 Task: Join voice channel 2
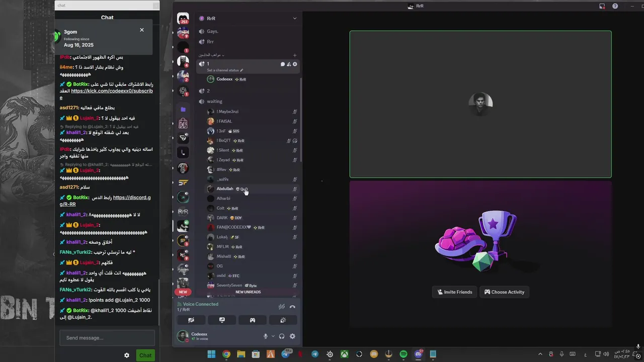(x=248, y=91)
